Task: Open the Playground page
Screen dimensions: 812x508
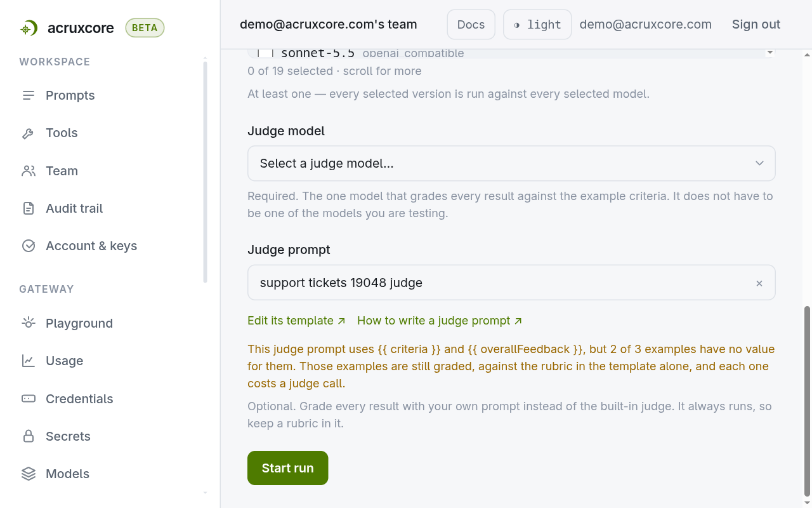Action: 79,323
